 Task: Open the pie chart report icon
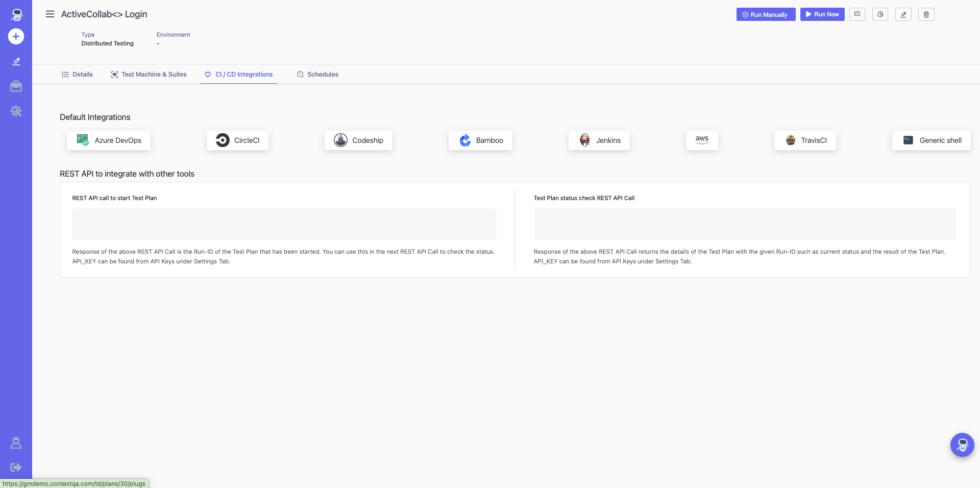coord(880,14)
